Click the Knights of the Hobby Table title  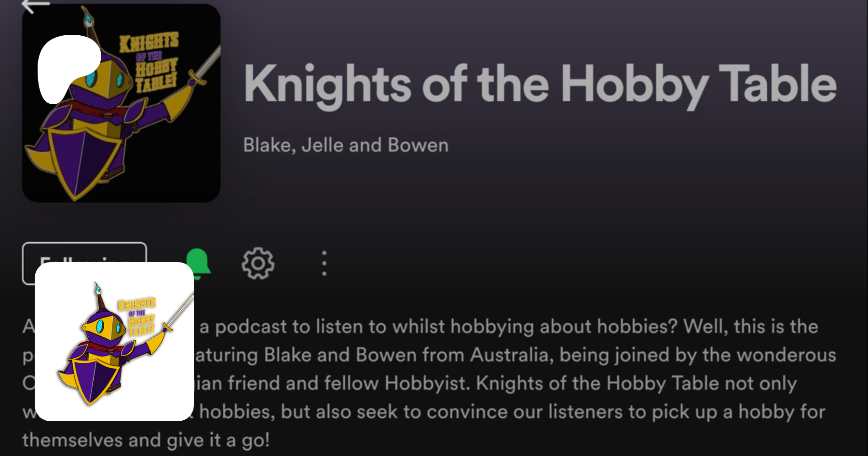point(540,85)
